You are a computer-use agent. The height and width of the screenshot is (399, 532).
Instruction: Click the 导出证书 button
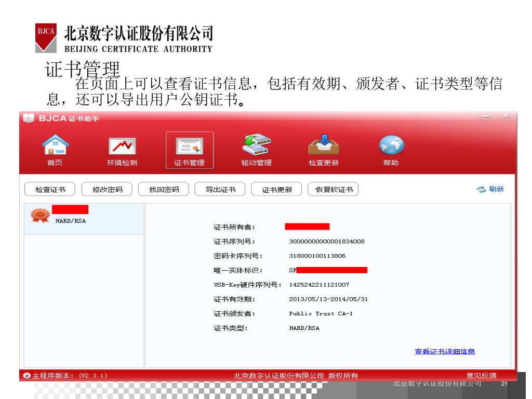coord(220,189)
